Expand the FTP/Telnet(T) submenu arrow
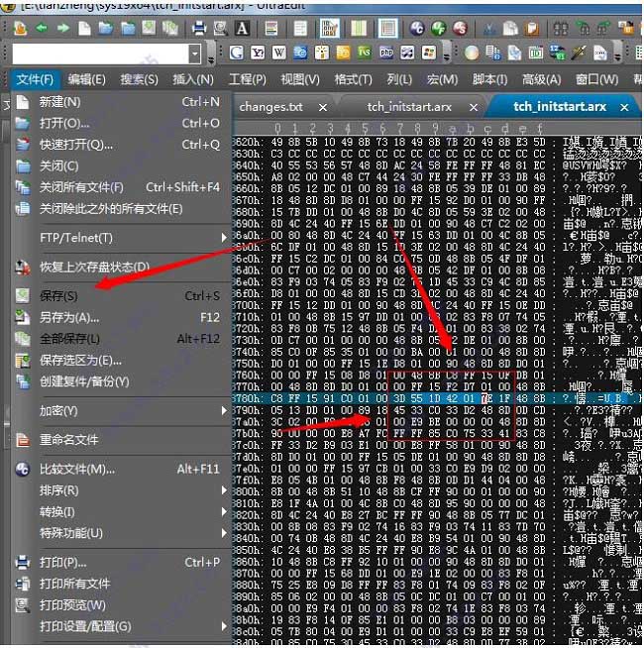 (x=224, y=238)
